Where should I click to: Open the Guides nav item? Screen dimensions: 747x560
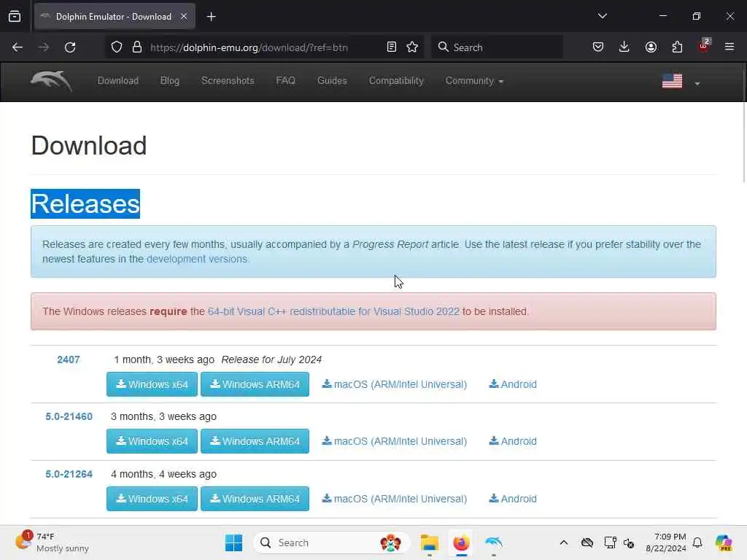click(x=332, y=81)
